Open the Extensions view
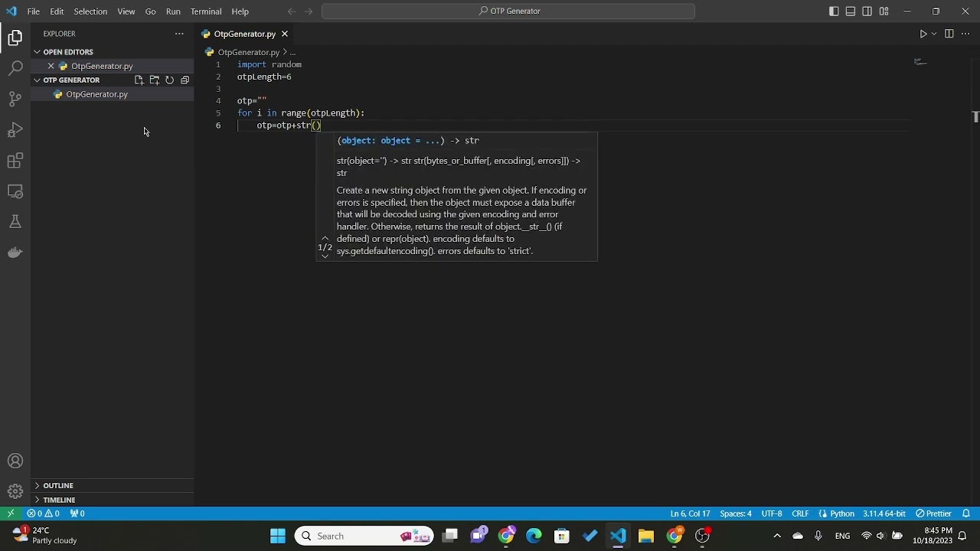The image size is (980, 551). 15,161
